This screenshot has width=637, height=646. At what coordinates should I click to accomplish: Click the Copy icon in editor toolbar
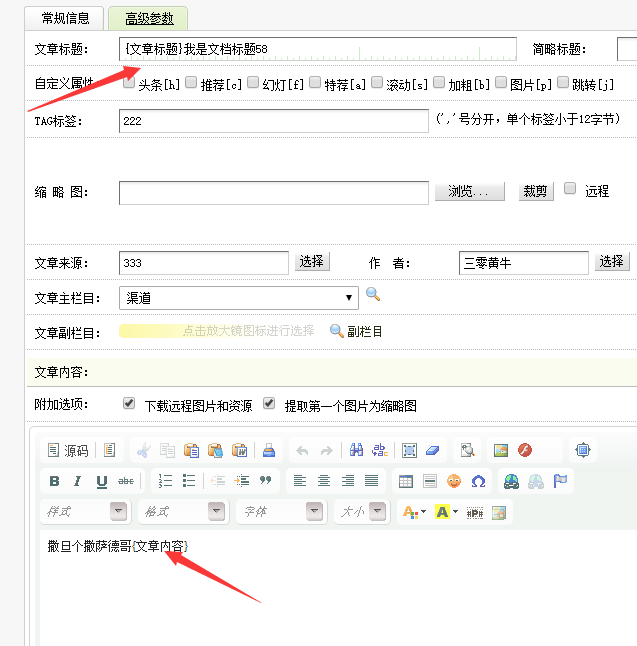click(167, 450)
